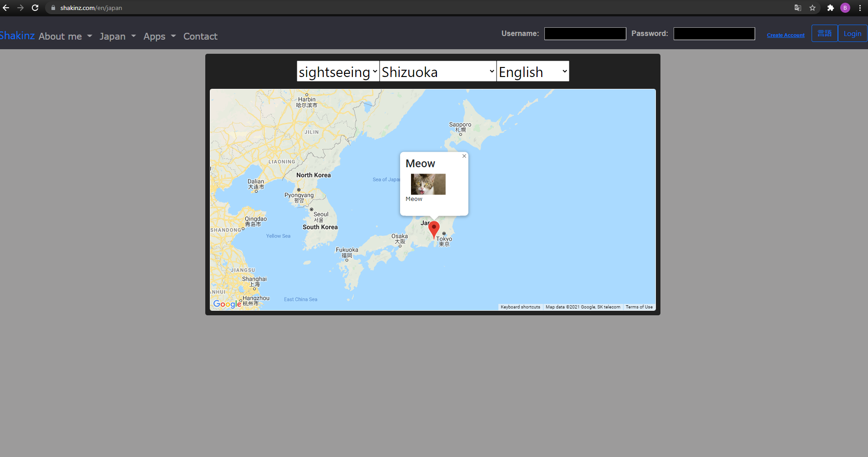Close the Meow info window
Image resolution: width=868 pixels, height=457 pixels.
(464, 156)
